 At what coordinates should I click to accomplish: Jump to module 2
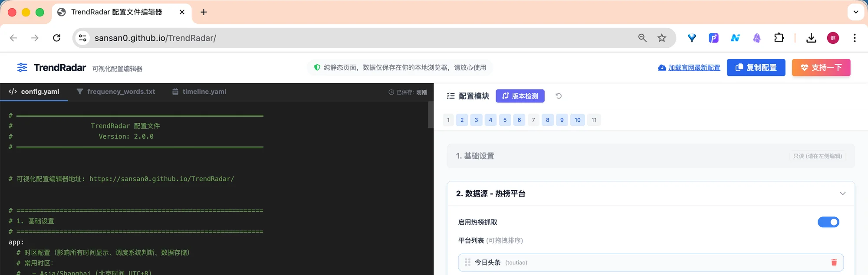[462, 120]
